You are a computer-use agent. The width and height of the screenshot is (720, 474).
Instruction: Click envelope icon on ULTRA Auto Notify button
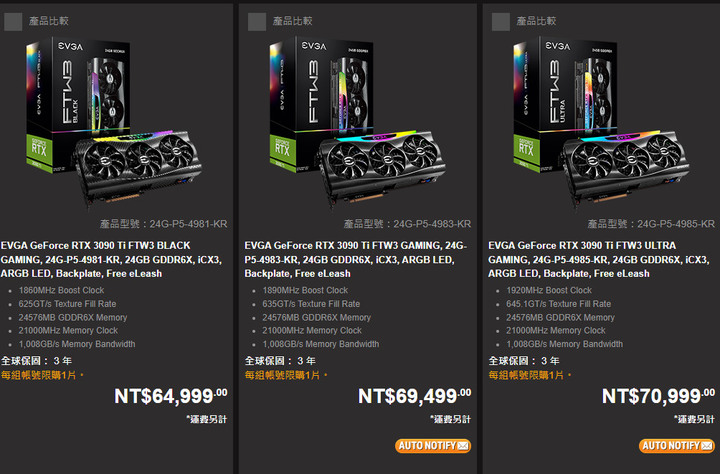pos(706,446)
